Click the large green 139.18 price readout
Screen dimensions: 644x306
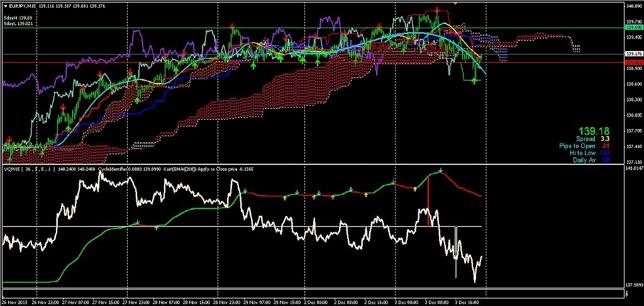point(594,131)
